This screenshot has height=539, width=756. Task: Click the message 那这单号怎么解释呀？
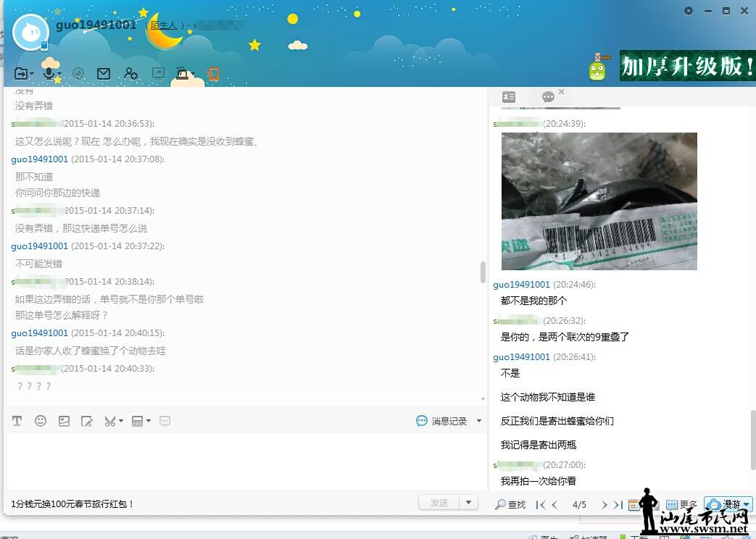click(x=62, y=315)
